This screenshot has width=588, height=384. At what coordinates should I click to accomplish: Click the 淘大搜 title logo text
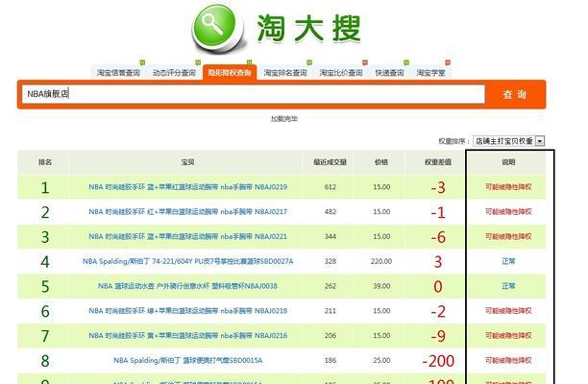click(308, 29)
